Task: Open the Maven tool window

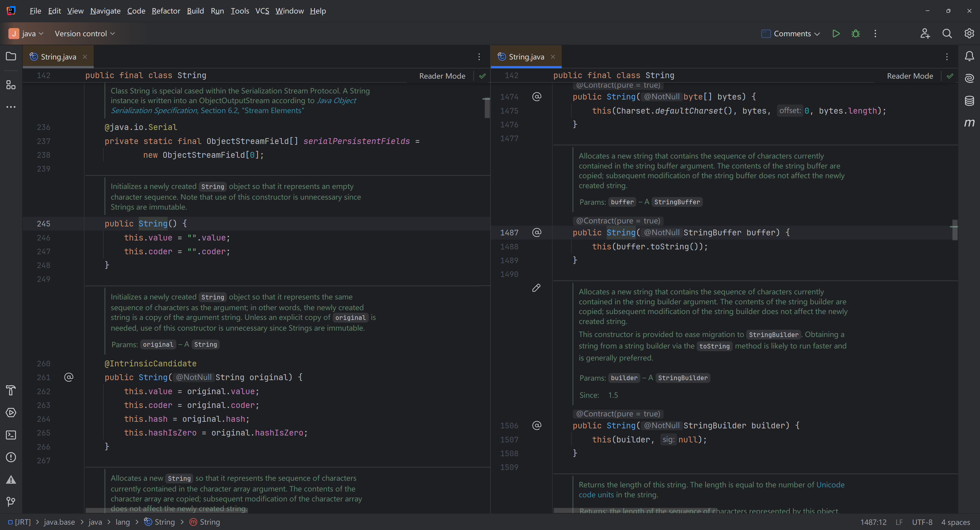Action: point(969,123)
